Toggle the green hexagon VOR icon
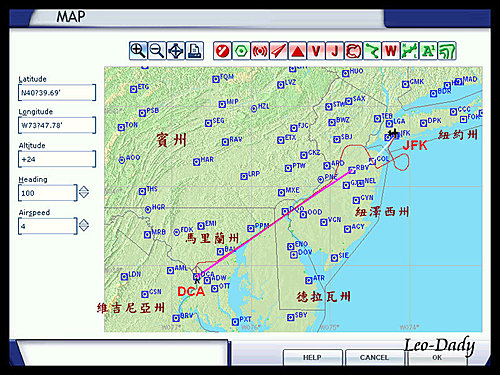Viewport: 500px width, 375px height. coord(241,51)
